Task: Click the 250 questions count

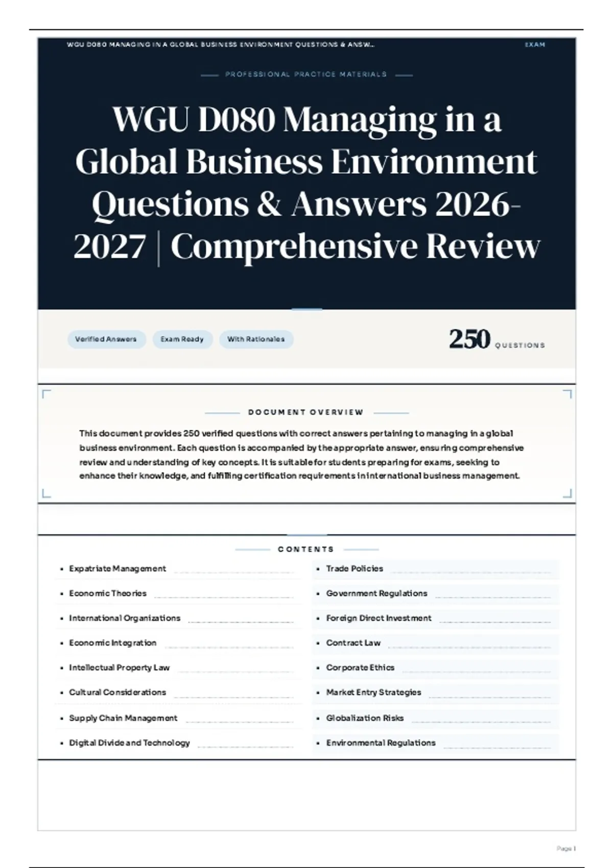Action: tap(497, 340)
